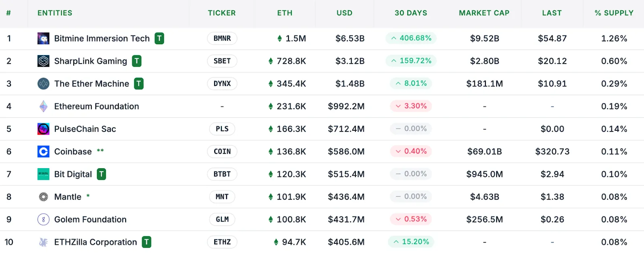Toggle the T badge beside The Ether Machine
Image resolution: width=644 pixels, height=253 pixels.
tap(138, 84)
